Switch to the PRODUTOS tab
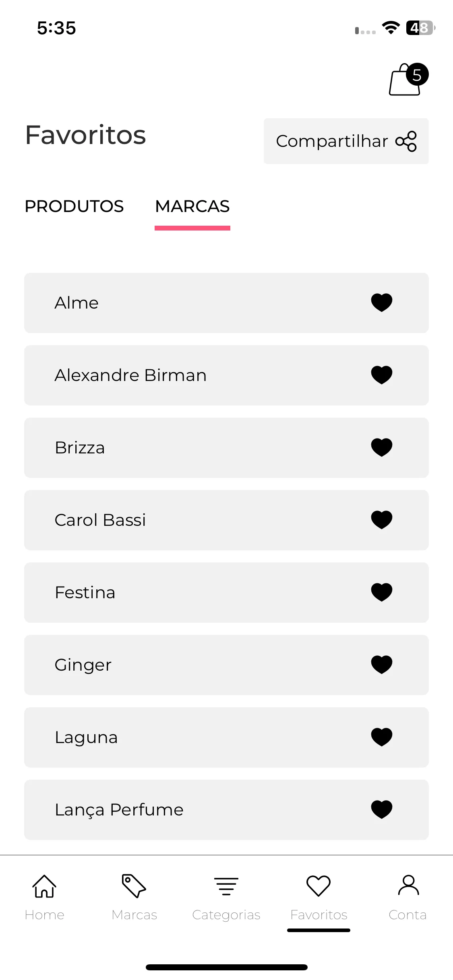453x980 pixels. (74, 206)
